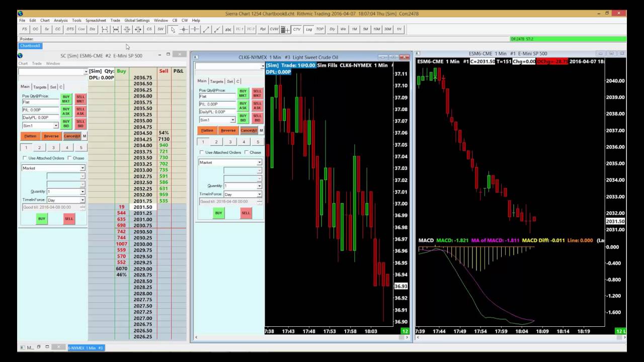
Task: Select the abc text tool
Action: pyautogui.click(x=228, y=29)
